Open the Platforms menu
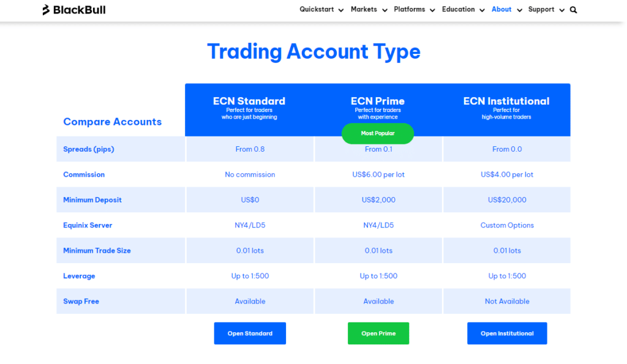The image size is (627, 364). coord(410,9)
